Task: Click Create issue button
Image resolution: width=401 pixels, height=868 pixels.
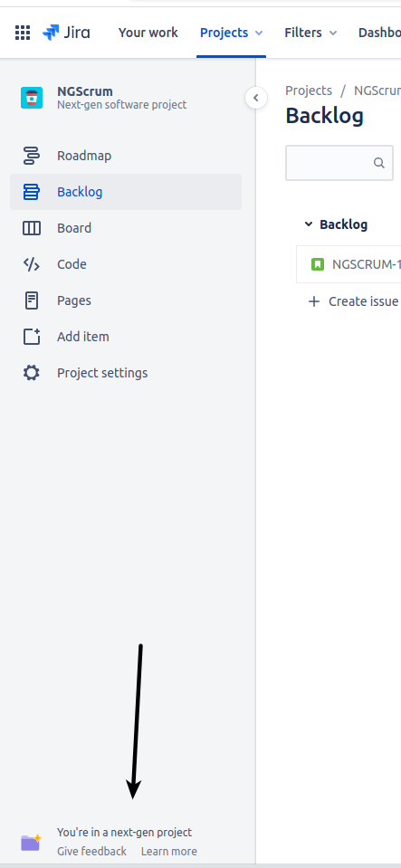Action: [353, 301]
